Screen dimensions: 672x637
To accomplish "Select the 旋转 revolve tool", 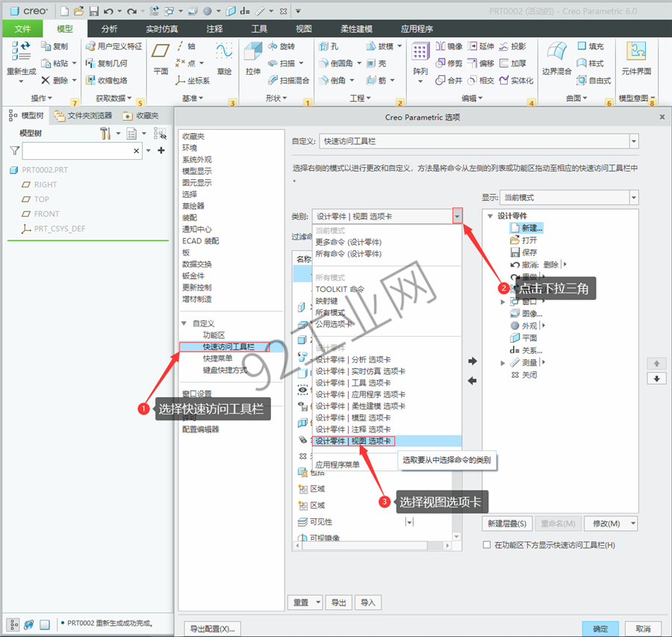I will pyautogui.click(x=281, y=46).
